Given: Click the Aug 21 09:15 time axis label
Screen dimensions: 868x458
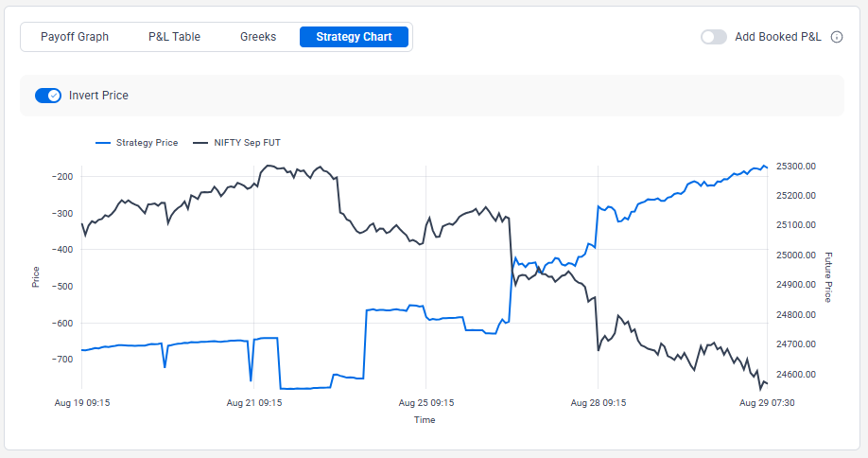Looking at the screenshot, I should coord(253,402).
